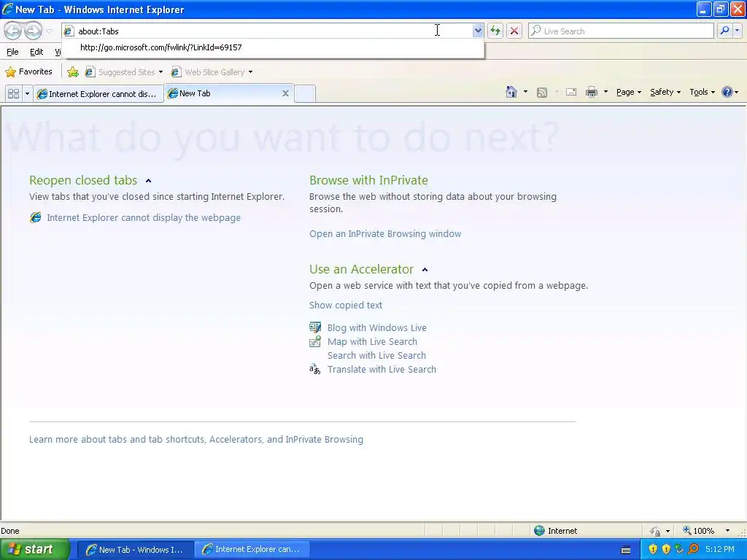Image resolution: width=747 pixels, height=560 pixels.
Task: Click the Back navigation button
Action: coord(13,31)
